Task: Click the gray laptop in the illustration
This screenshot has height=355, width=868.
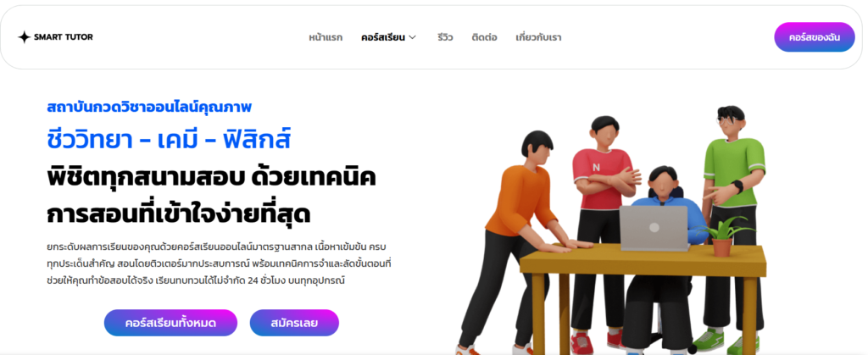Action: 654,229
